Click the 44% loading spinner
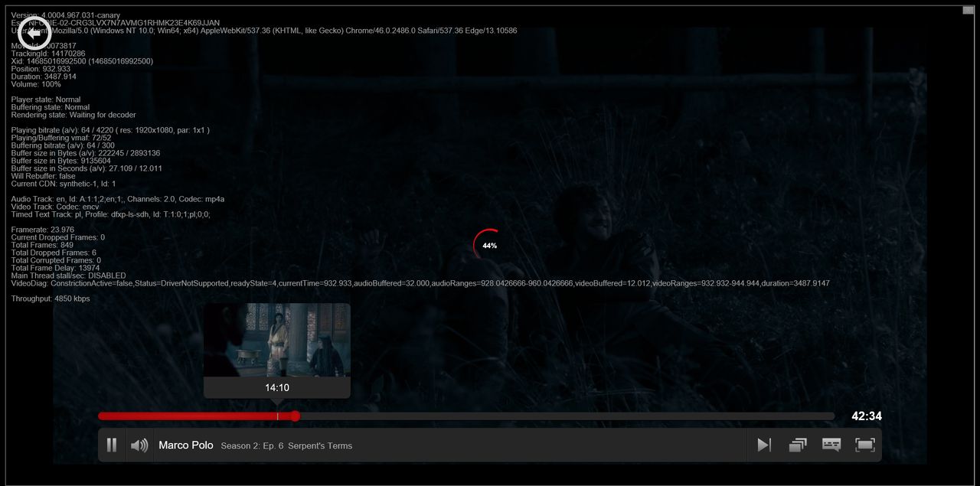The image size is (980, 486). (x=489, y=245)
